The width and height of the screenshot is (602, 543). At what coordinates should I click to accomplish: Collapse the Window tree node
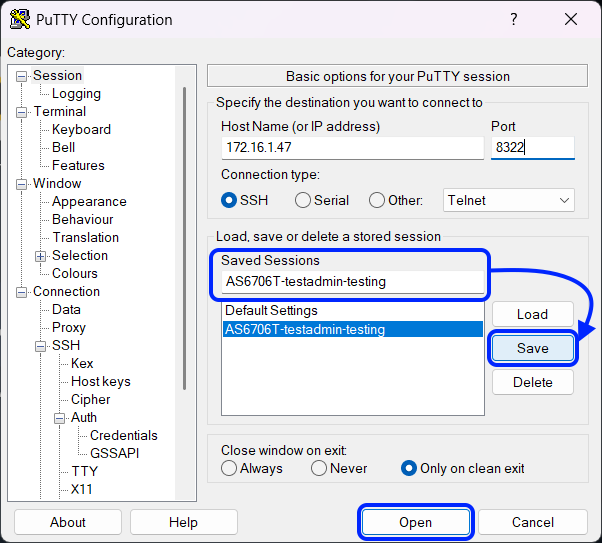22,184
